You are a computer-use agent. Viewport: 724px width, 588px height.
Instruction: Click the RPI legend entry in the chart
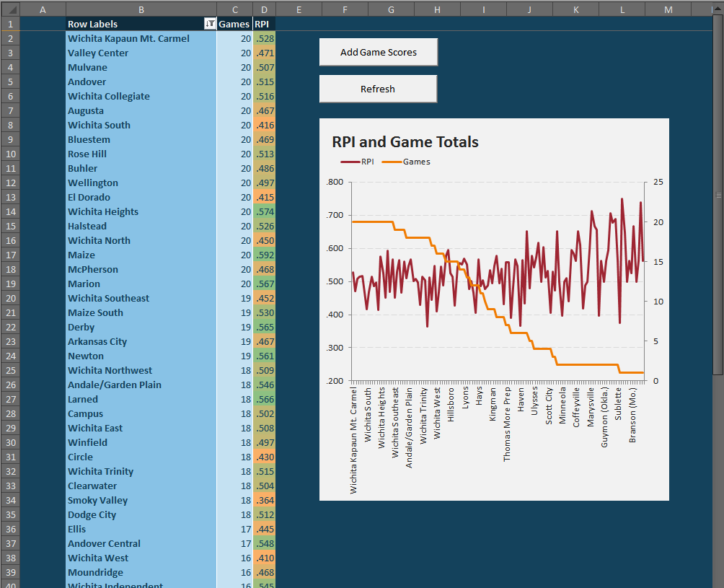[x=358, y=162]
